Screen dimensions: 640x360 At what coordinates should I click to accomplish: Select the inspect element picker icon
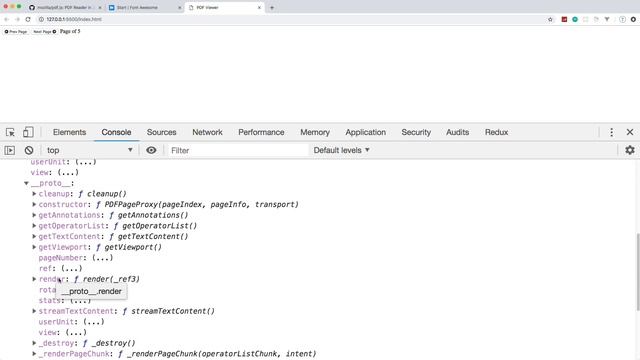coord(10,132)
